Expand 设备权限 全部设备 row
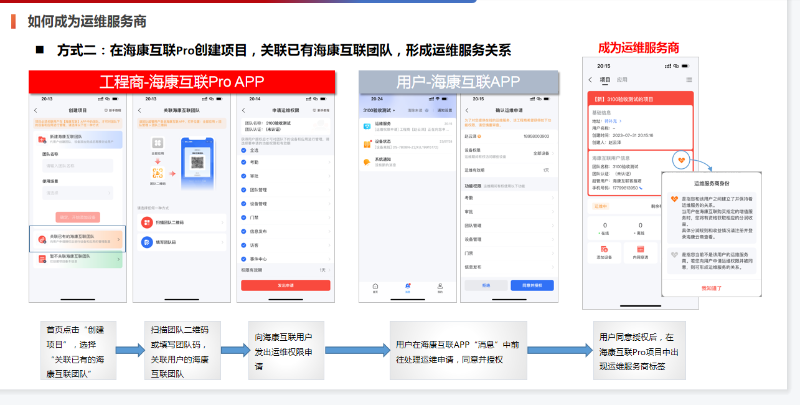Image resolution: width=800 pixels, height=405 pixels. point(509,153)
